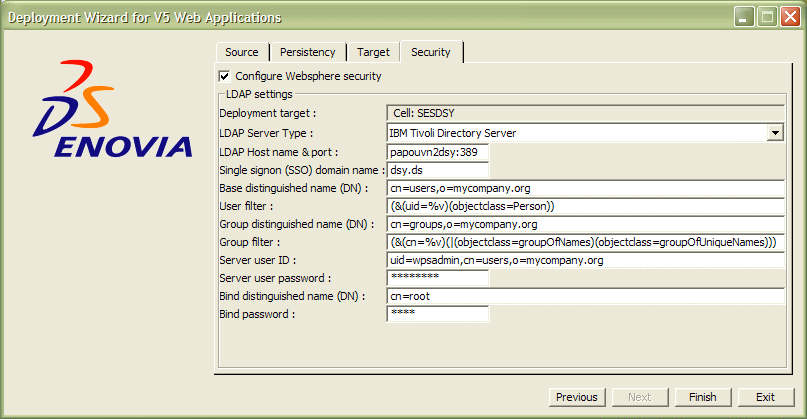The height and width of the screenshot is (419, 807).
Task: Click the Server user ID field
Action: point(585,260)
